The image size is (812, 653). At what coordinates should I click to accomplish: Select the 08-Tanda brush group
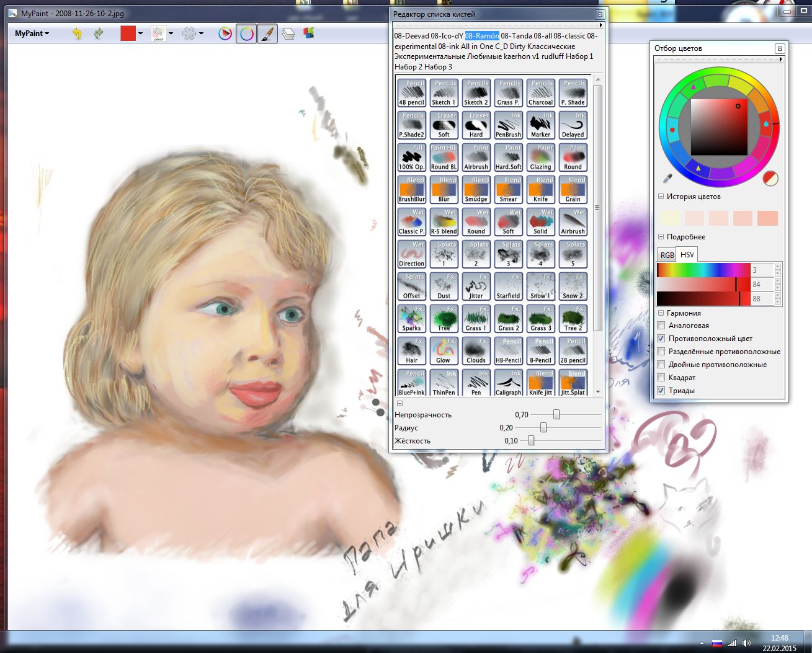click(515, 36)
